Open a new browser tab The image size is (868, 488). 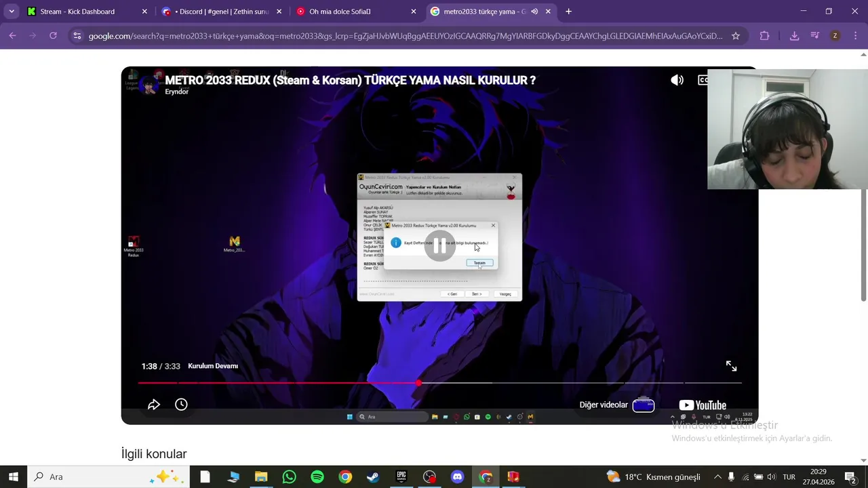568,12
